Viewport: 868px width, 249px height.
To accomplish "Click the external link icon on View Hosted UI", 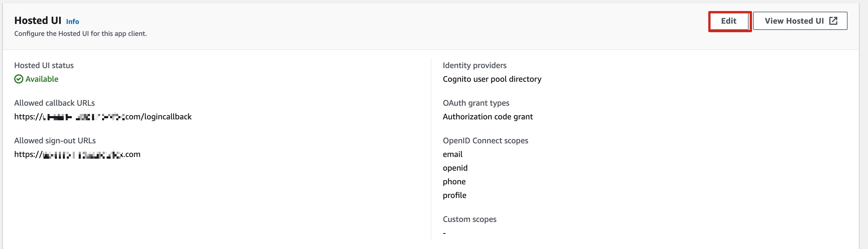I will click(834, 21).
